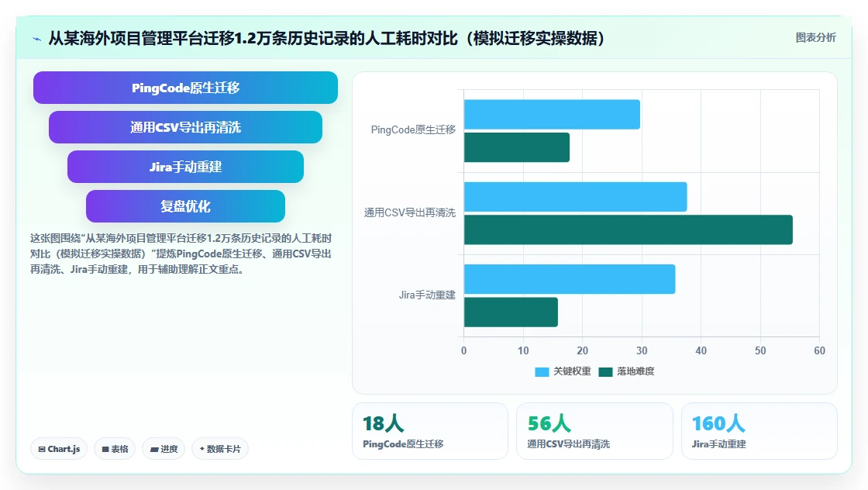Screen dimensions: 868x490
Task: Toggle the 落地难度 legend entry
Action: pyautogui.click(x=627, y=371)
